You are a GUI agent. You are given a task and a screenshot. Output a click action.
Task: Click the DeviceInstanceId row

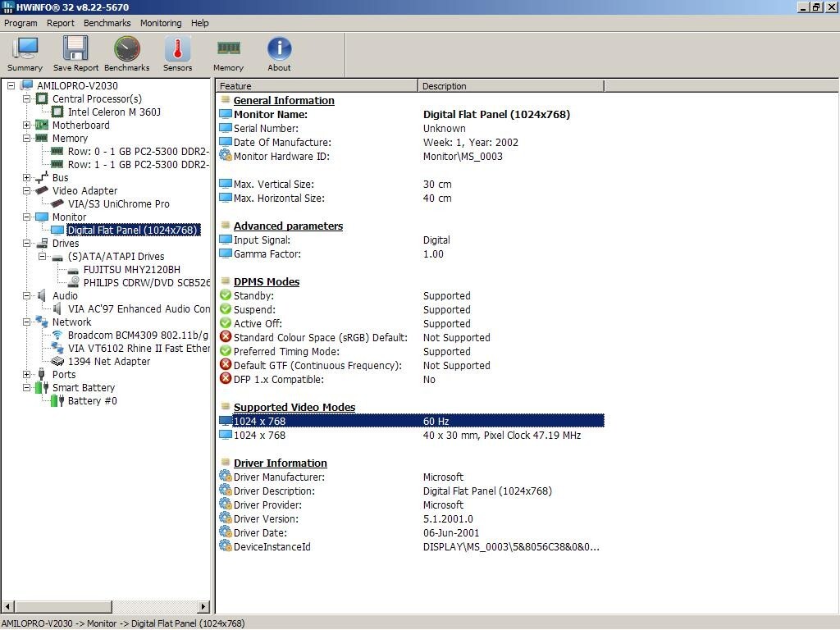tap(412, 546)
